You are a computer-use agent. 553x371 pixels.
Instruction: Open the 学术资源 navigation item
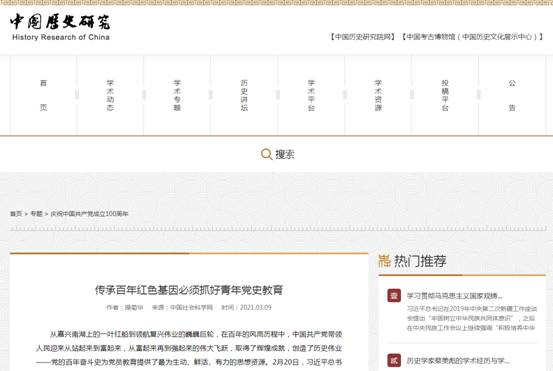pos(378,95)
